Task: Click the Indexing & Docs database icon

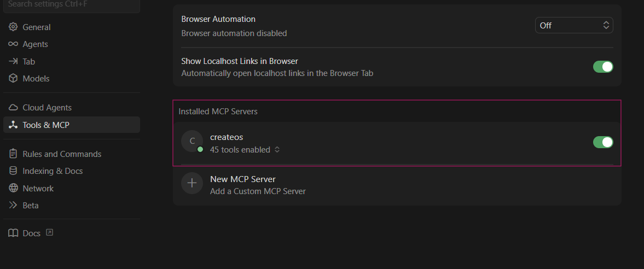Action: (13, 171)
